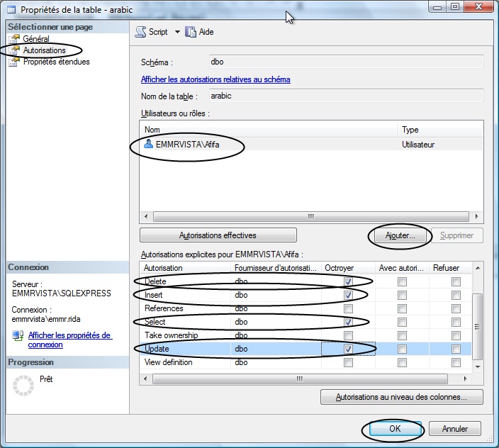Select the Autorisations page icon
Viewport: 499px width, 448px height.
tap(13, 50)
